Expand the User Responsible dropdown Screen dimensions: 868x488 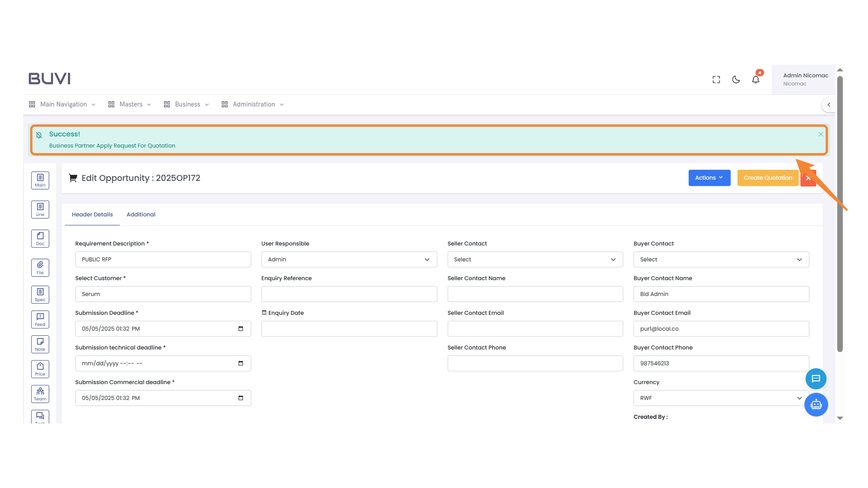[349, 259]
